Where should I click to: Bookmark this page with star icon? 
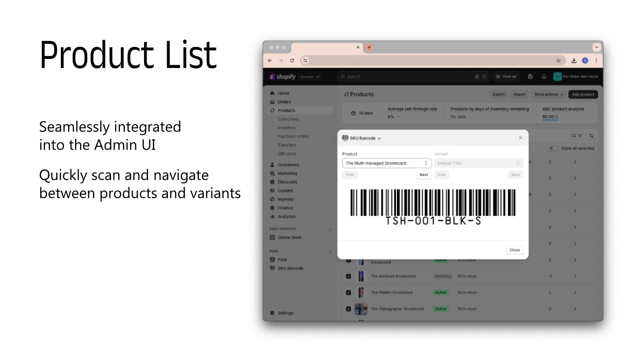(558, 60)
